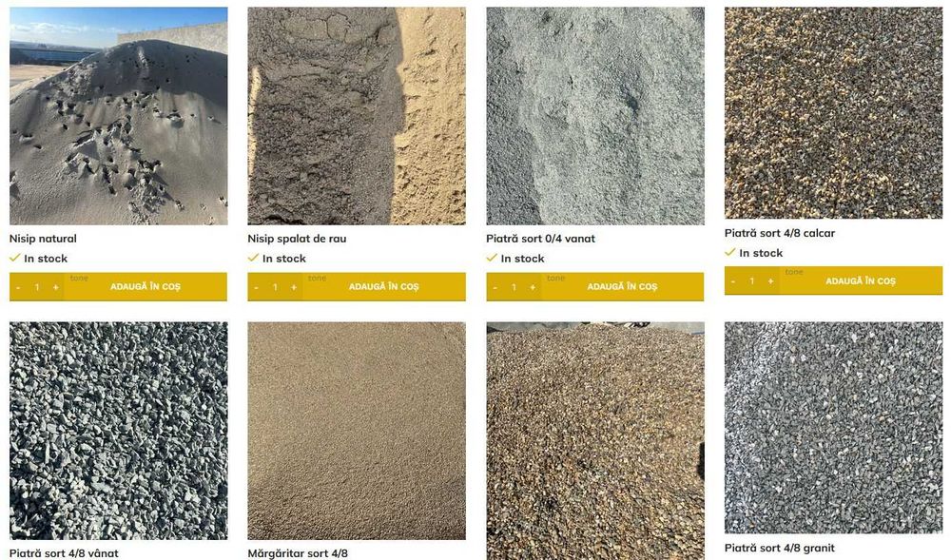The height and width of the screenshot is (560, 951).
Task: Click the Nisip natural quantity input field
Action: point(37,287)
